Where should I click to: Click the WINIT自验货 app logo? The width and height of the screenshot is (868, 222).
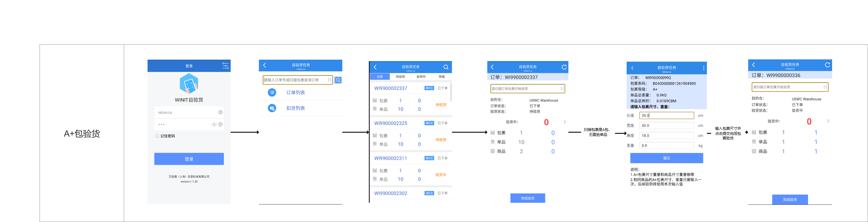tap(189, 83)
